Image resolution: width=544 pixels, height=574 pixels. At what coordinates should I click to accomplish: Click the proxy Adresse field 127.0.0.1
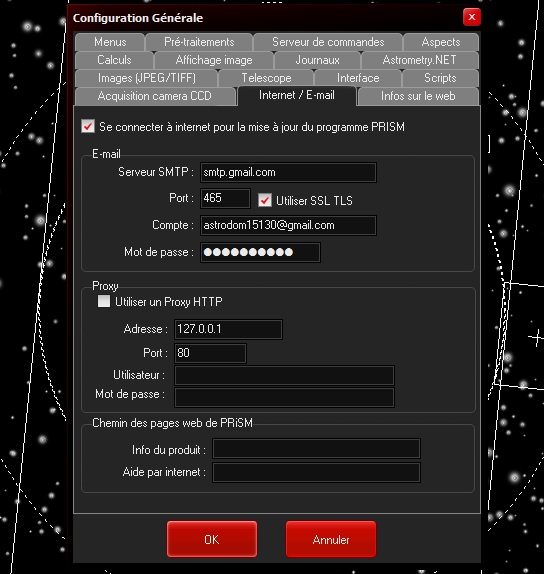coord(228,329)
